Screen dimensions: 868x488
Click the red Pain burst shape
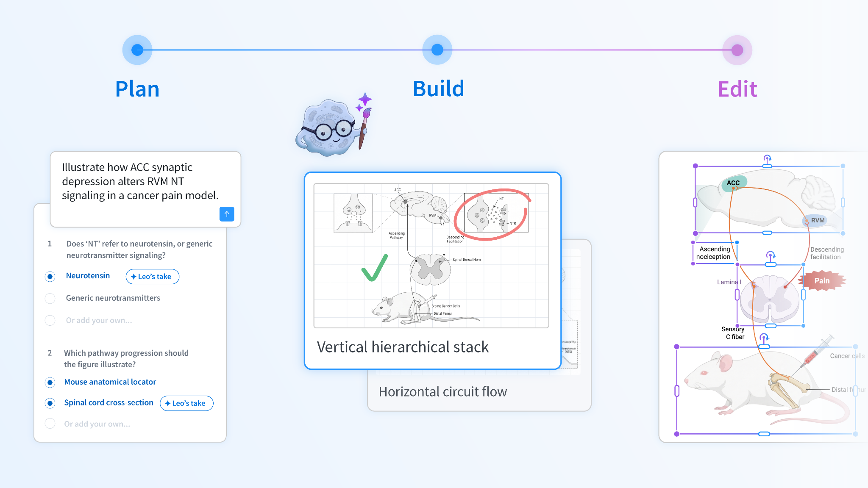[822, 280]
